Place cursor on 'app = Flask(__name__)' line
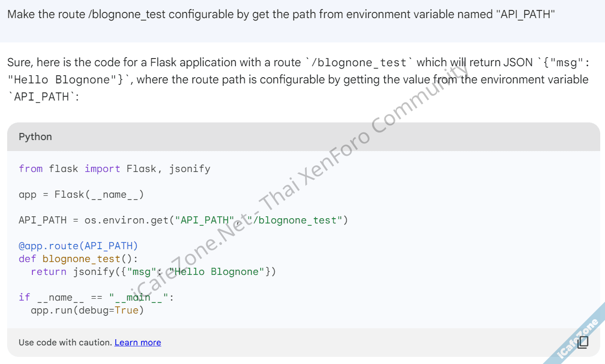This screenshot has height=364, width=605. point(81,194)
